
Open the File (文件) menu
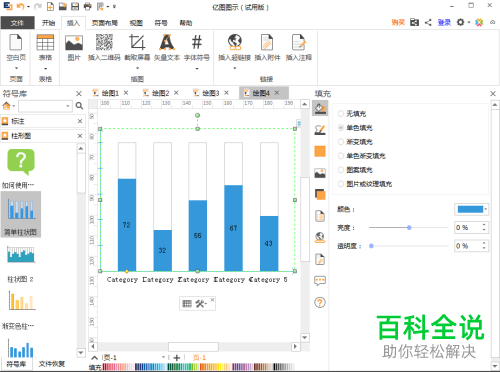coord(17,23)
